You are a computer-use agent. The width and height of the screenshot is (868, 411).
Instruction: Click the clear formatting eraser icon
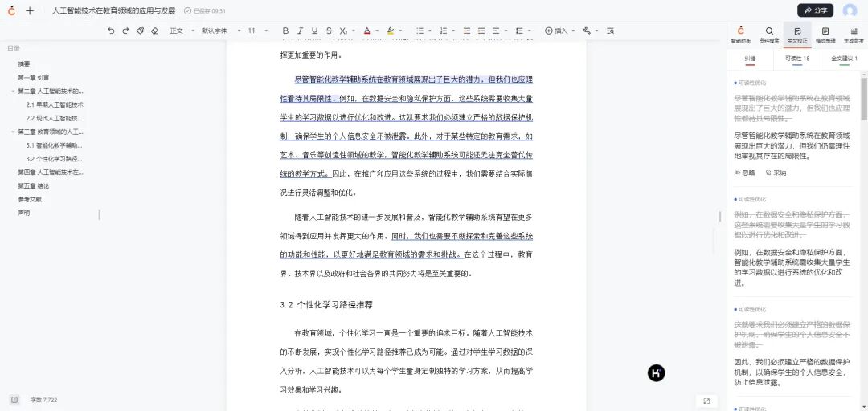point(154,31)
